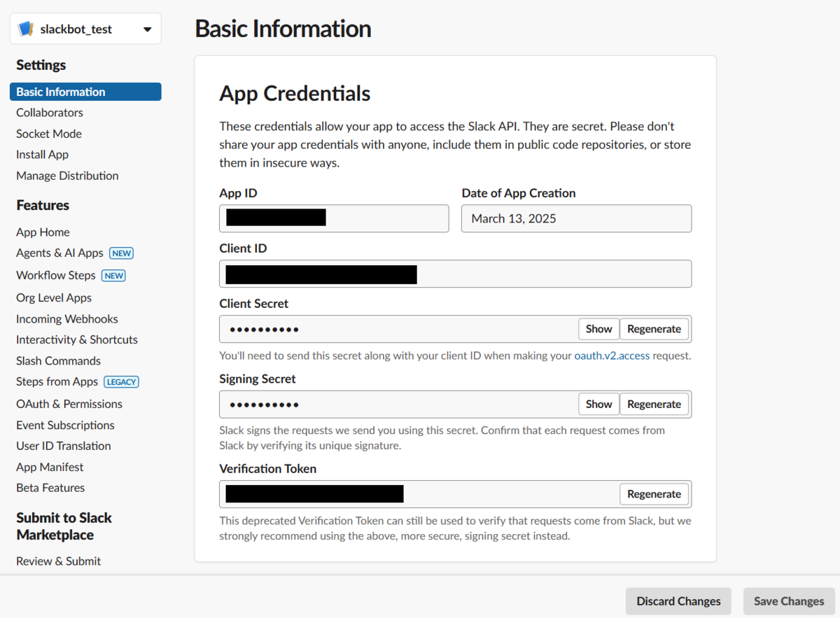The height and width of the screenshot is (618, 840).
Task: Click the NEW badge beside Workflow Steps
Action: 114,276
